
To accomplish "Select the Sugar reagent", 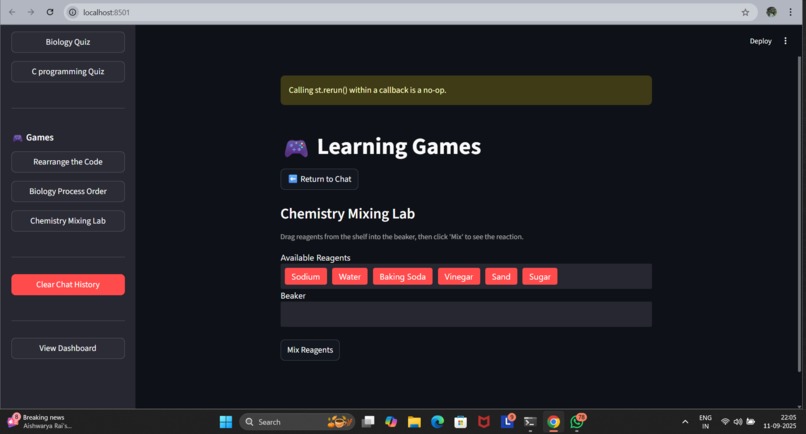I will pyautogui.click(x=540, y=277).
